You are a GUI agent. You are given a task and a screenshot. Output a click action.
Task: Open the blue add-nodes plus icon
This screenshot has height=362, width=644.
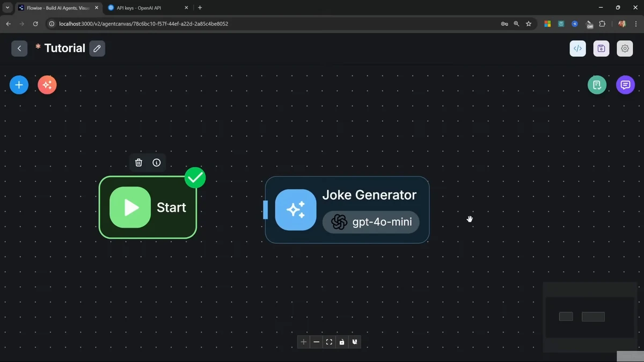19,85
